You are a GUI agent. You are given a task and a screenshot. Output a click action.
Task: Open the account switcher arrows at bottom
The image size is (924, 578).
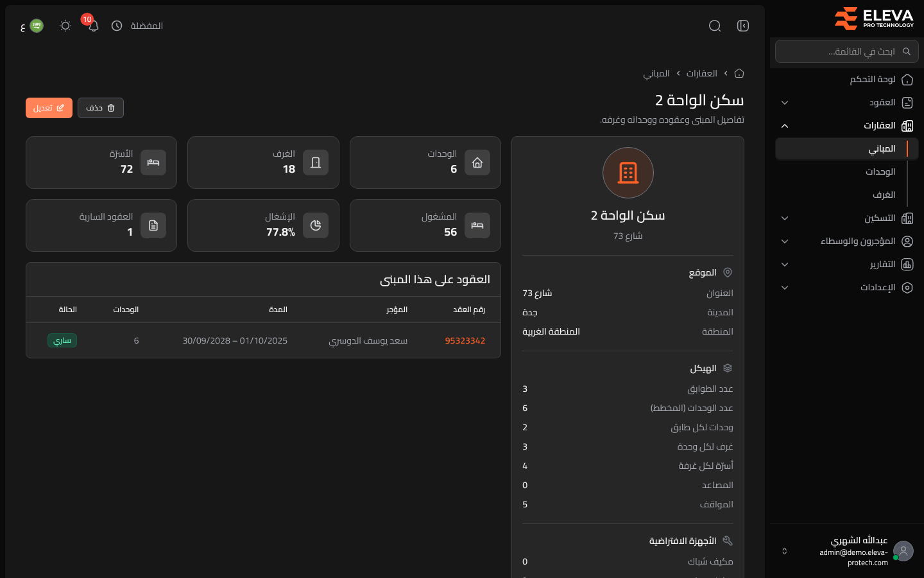[x=784, y=551]
